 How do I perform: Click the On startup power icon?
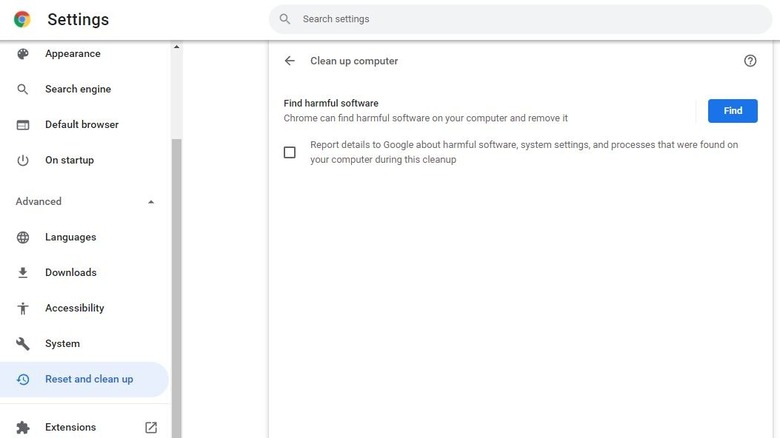click(23, 160)
